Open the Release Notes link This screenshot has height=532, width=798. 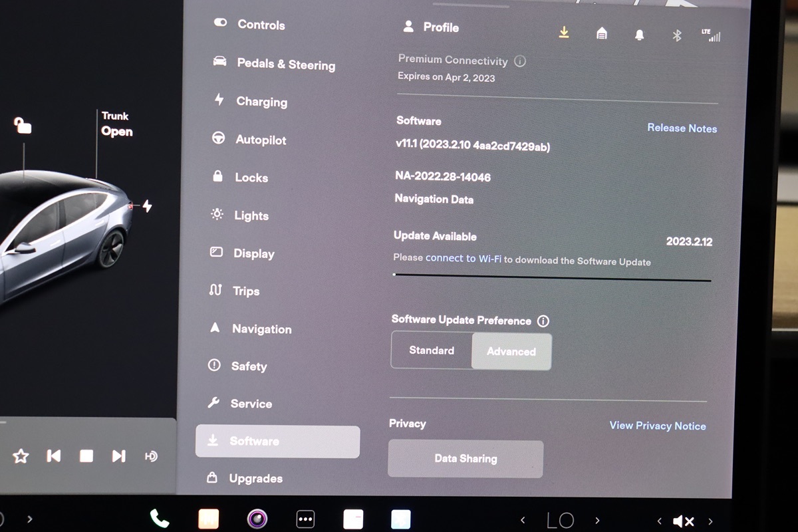pos(682,128)
